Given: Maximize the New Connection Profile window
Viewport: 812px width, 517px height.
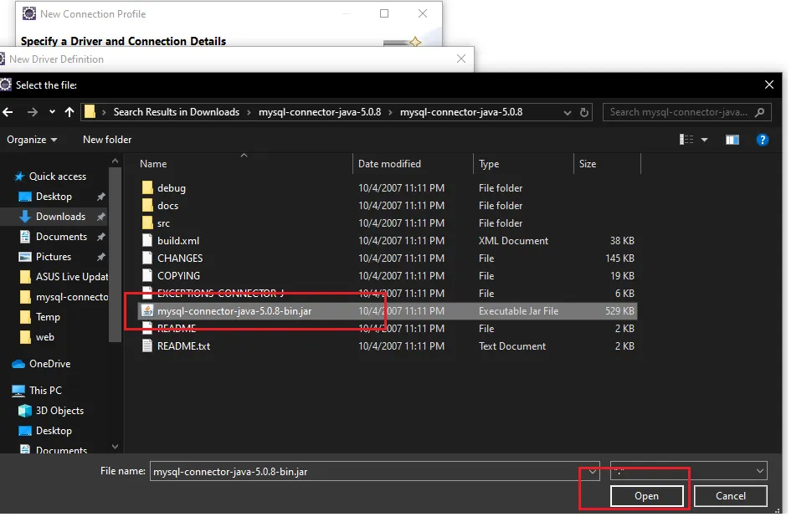Looking at the screenshot, I should pos(384,13).
